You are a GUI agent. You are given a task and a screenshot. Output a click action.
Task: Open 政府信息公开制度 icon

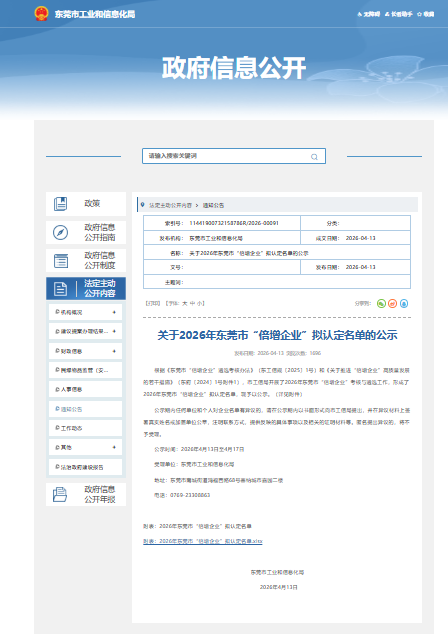pos(61,260)
